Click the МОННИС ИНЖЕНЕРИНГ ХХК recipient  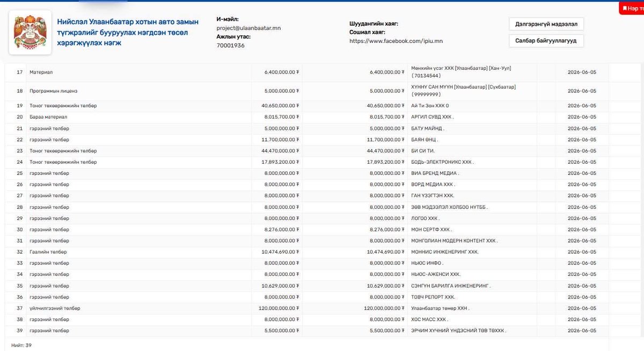tap(444, 252)
